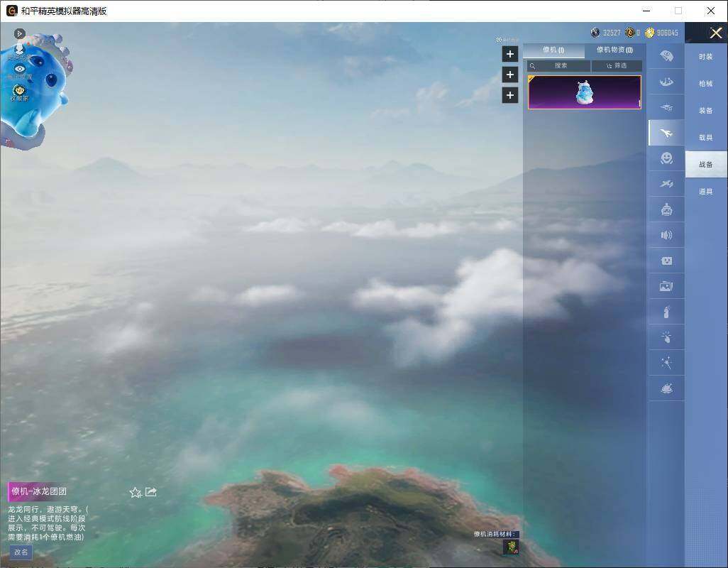
Task: Close the warehouse with the X button
Action: [x=715, y=33]
